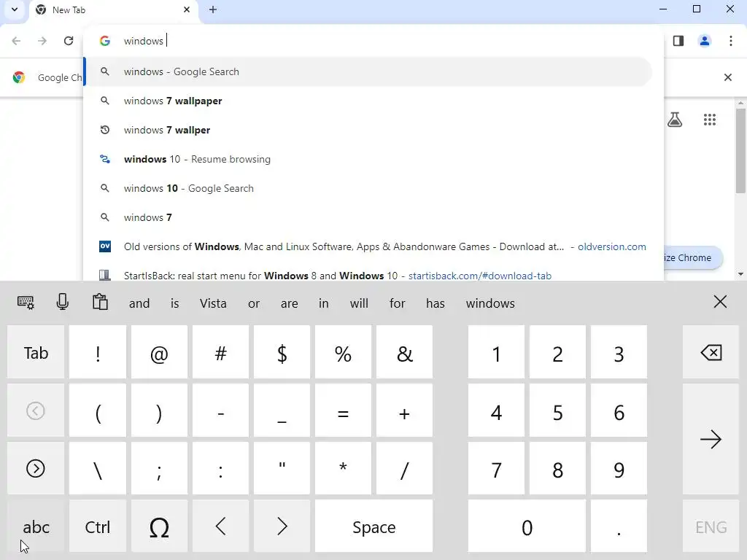
Task: Tap the number 0 key
Action: pos(527,526)
